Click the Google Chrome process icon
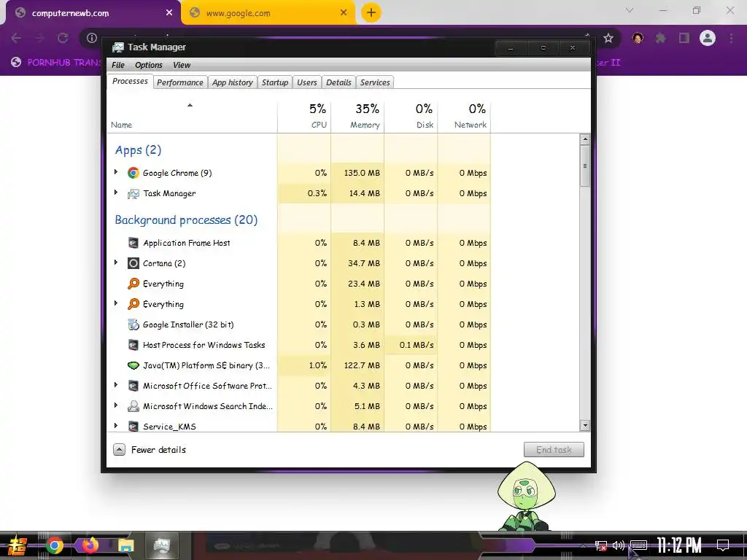Viewport: 747px width, 560px height. click(133, 173)
